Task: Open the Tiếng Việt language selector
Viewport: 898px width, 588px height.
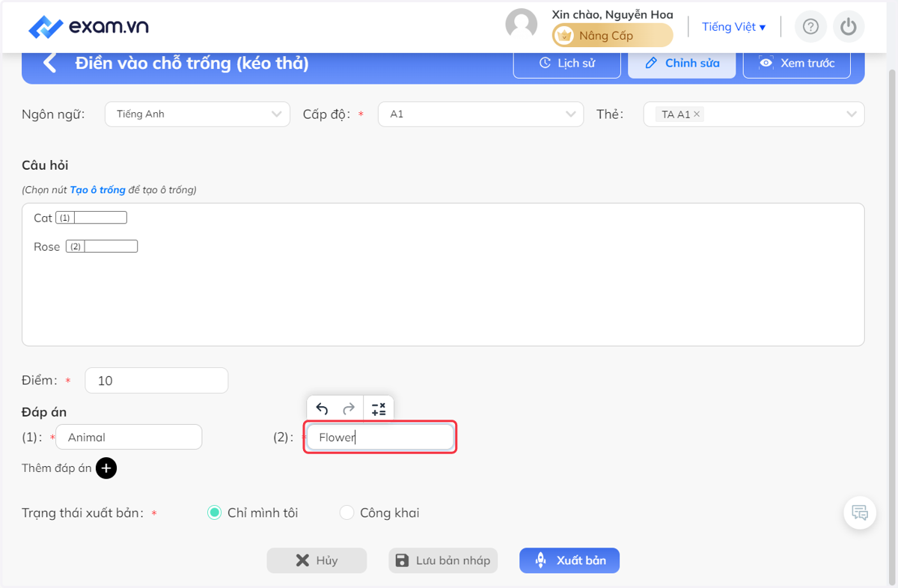Action: [733, 27]
